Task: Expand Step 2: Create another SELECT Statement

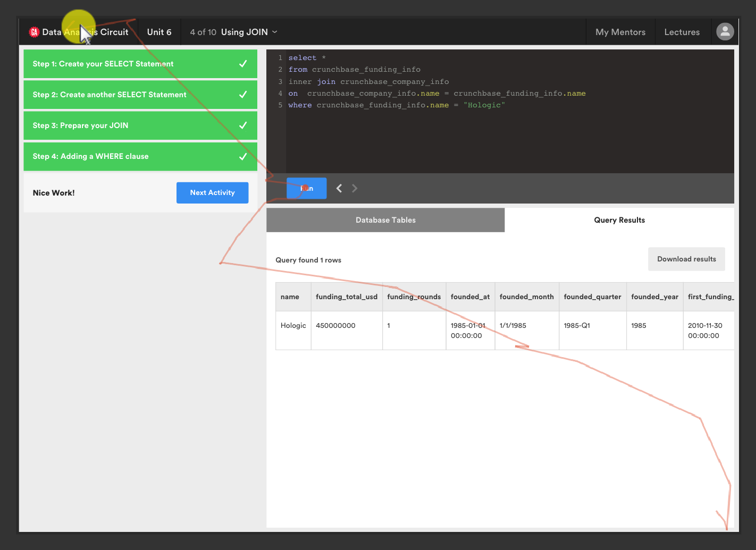Action: pos(140,95)
